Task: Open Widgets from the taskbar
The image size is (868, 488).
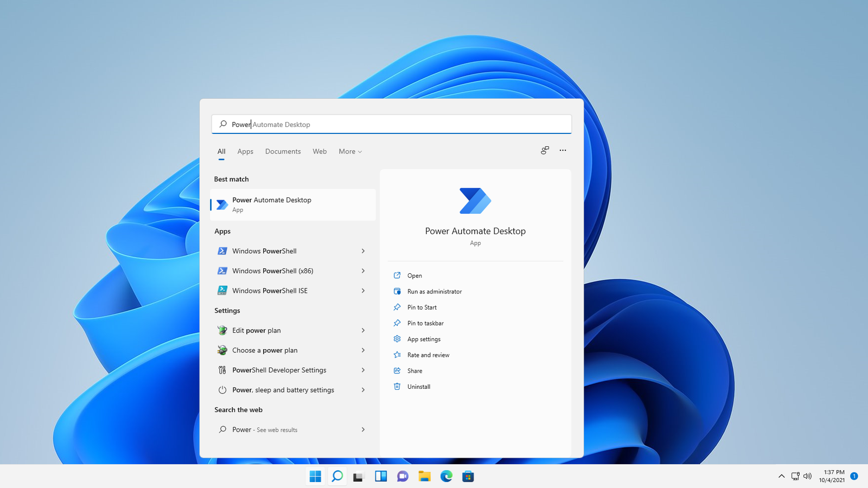Action: (381, 476)
